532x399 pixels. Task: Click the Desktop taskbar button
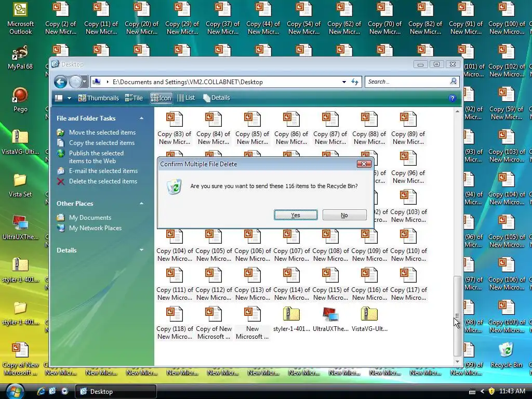115,392
